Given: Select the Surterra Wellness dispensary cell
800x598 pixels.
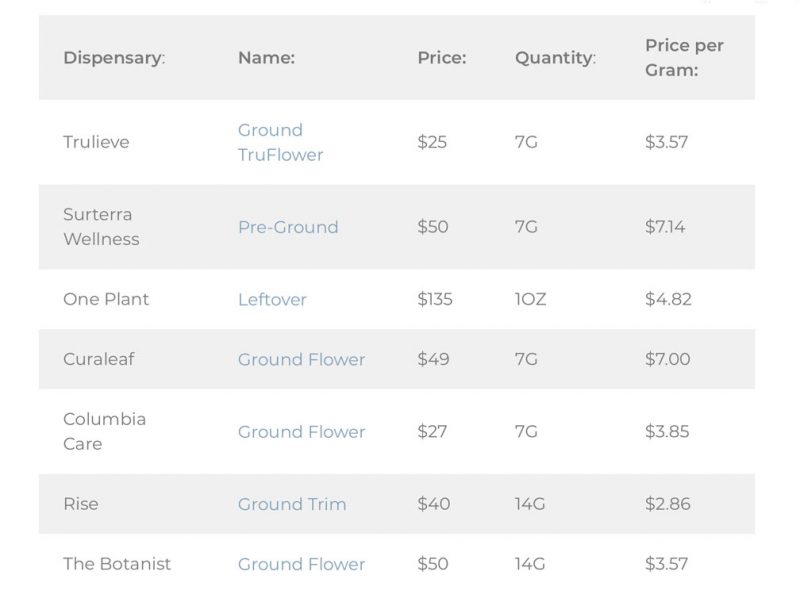Looking at the screenshot, I should coord(101,227).
